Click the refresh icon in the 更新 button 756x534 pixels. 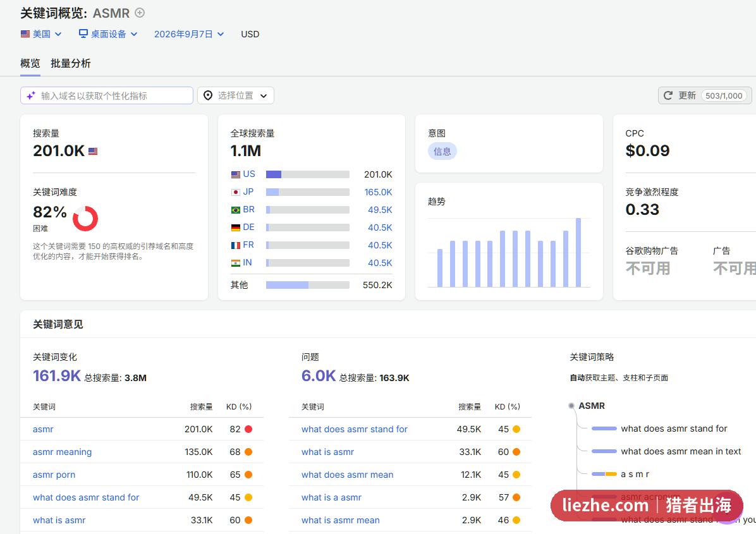click(x=668, y=95)
